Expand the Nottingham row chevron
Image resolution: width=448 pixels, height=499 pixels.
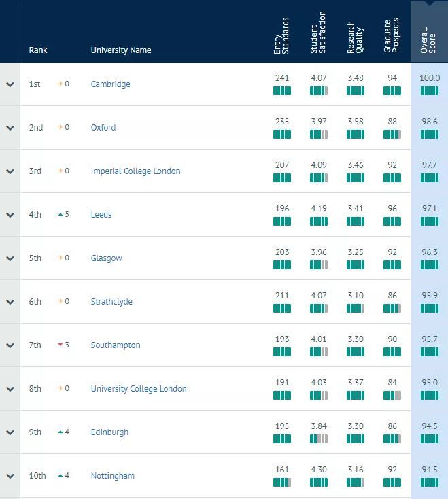tap(10, 476)
